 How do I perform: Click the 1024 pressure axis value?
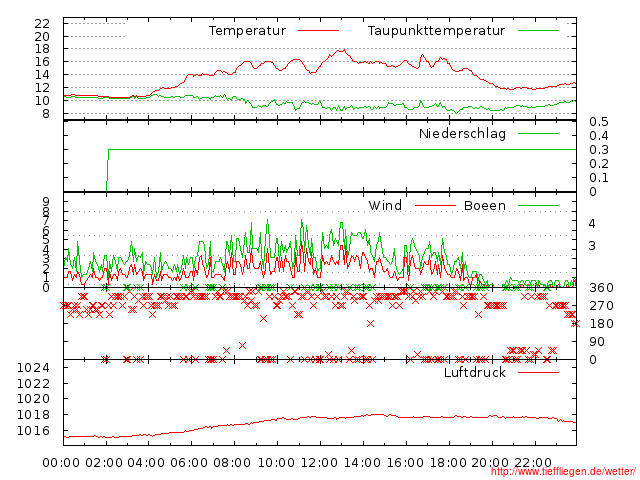33,368
